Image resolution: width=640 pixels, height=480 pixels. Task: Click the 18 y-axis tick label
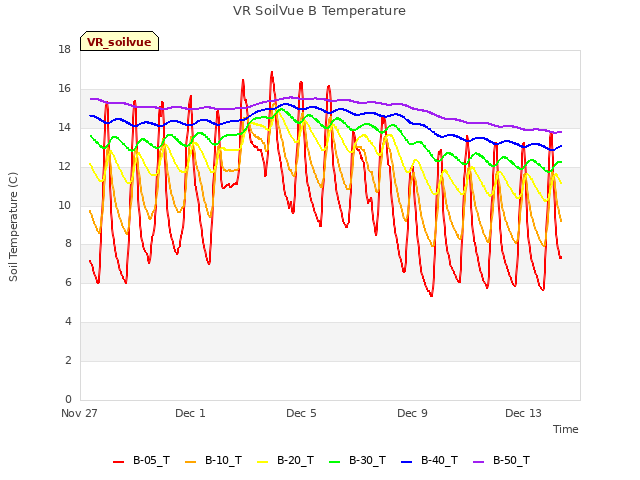[64, 50]
